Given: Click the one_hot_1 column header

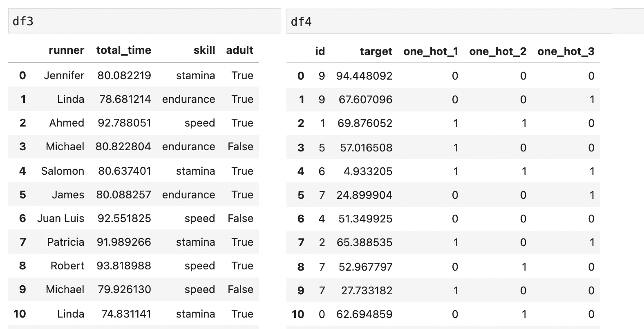Looking at the screenshot, I should coord(431,51).
